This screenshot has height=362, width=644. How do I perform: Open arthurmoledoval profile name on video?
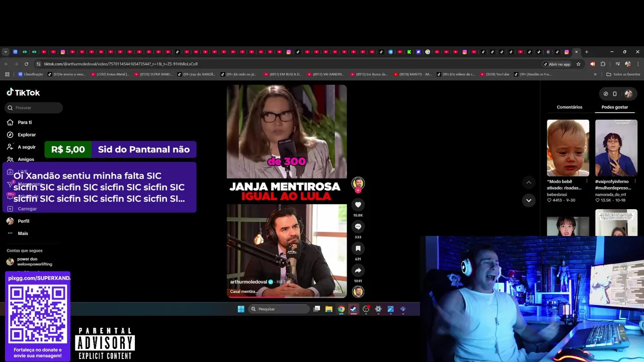coord(249,282)
